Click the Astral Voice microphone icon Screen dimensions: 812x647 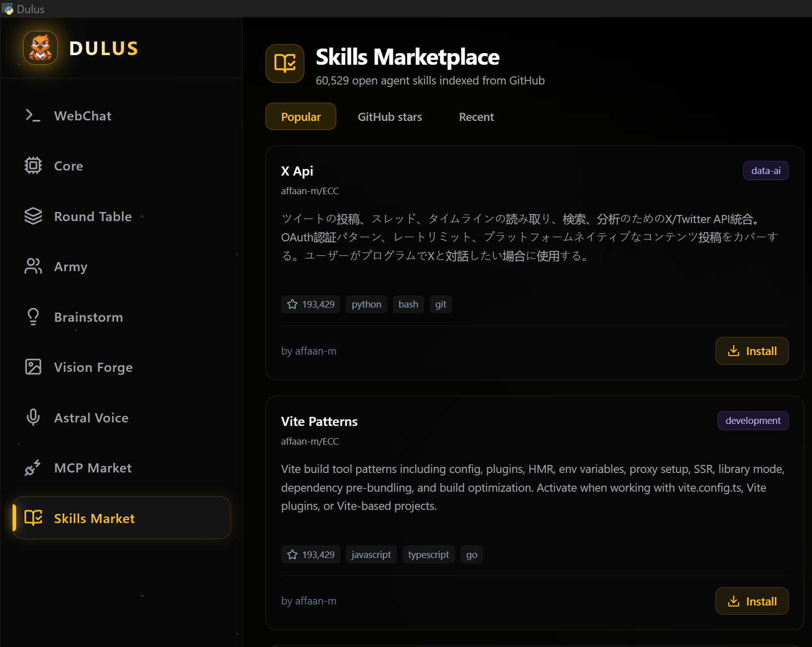pos(33,417)
